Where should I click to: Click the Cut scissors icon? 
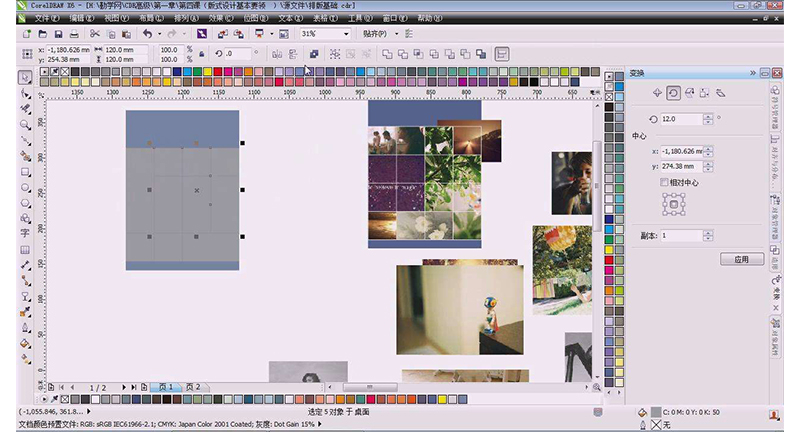(x=94, y=34)
